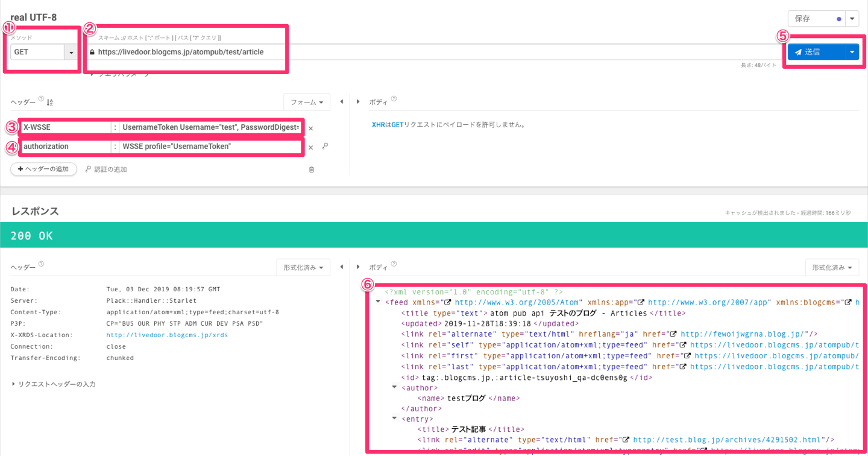Click the key icon beside authorization header
This screenshot has width=868, height=456.
pyautogui.click(x=325, y=146)
